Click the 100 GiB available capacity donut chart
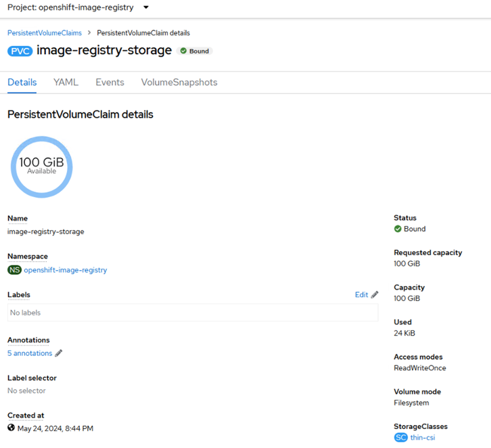 41,166
